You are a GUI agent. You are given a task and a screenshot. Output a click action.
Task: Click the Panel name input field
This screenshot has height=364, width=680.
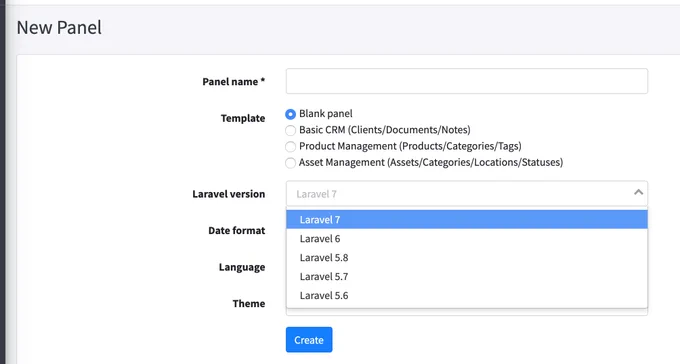coord(467,81)
